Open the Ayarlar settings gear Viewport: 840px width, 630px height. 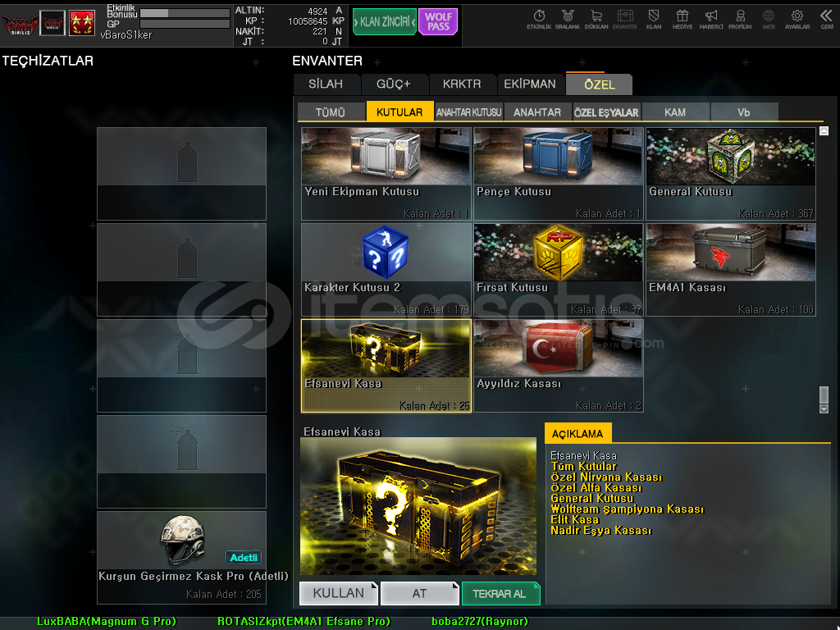[797, 20]
